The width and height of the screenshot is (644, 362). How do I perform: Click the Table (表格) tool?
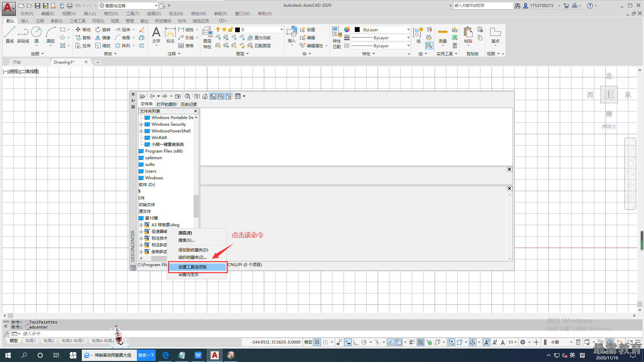pos(186,46)
